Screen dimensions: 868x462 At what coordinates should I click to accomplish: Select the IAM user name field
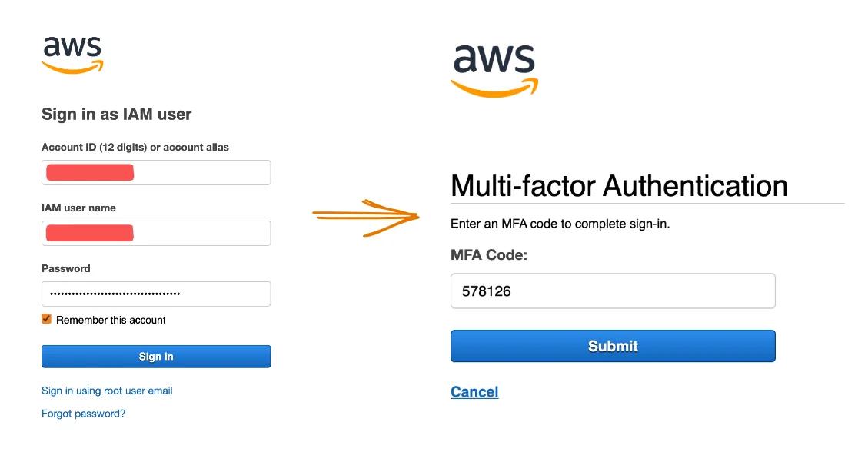(156, 233)
